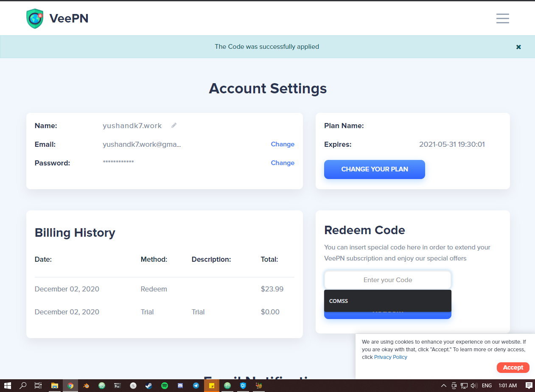
Task: Open the volume control in system tray
Action: point(474,386)
